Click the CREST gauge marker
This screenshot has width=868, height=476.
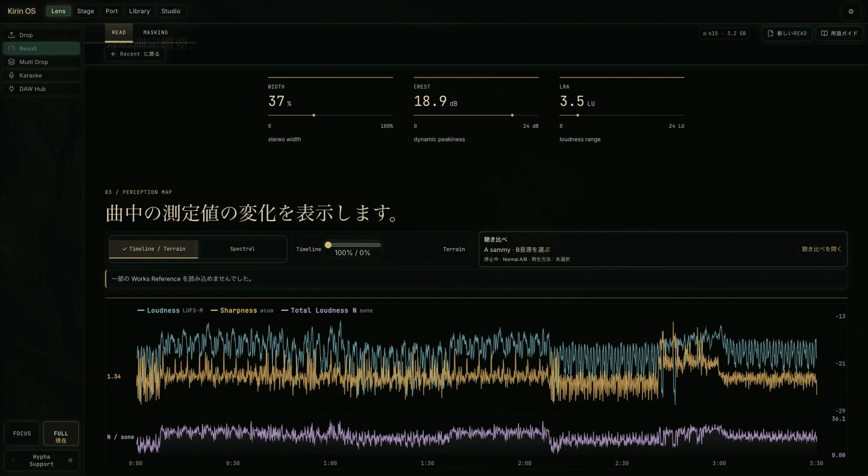pos(512,115)
